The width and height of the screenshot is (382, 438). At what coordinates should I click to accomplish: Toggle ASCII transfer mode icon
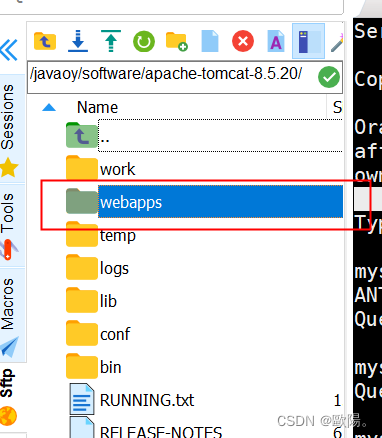pos(276,41)
